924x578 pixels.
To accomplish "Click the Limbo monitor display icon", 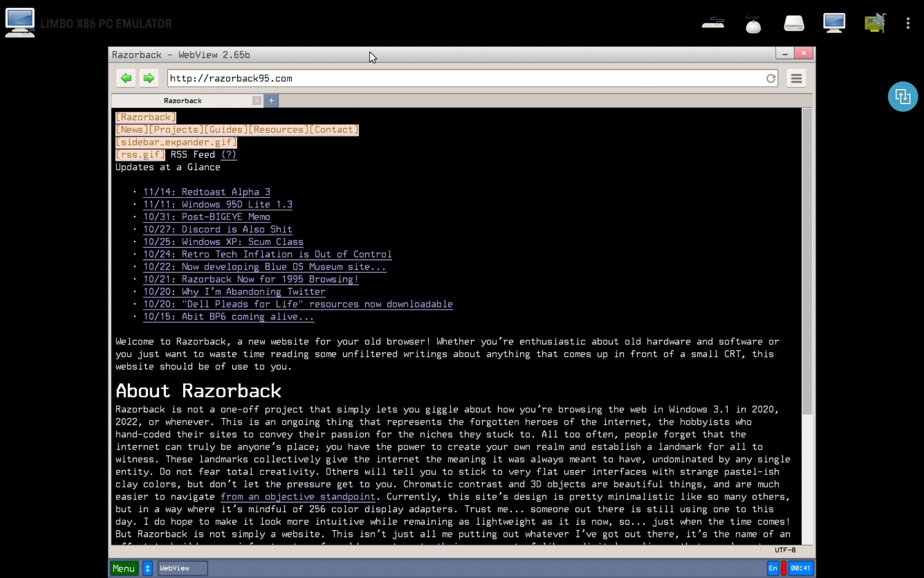I will coord(834,23).
